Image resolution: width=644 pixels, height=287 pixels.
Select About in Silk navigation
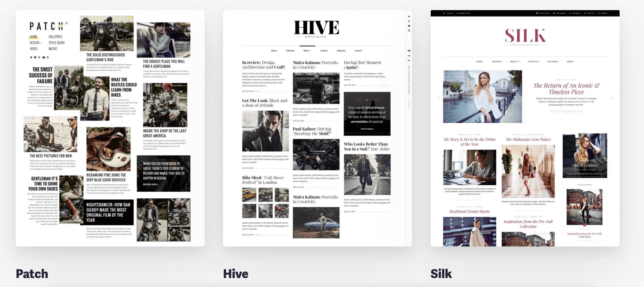(570, 62)
